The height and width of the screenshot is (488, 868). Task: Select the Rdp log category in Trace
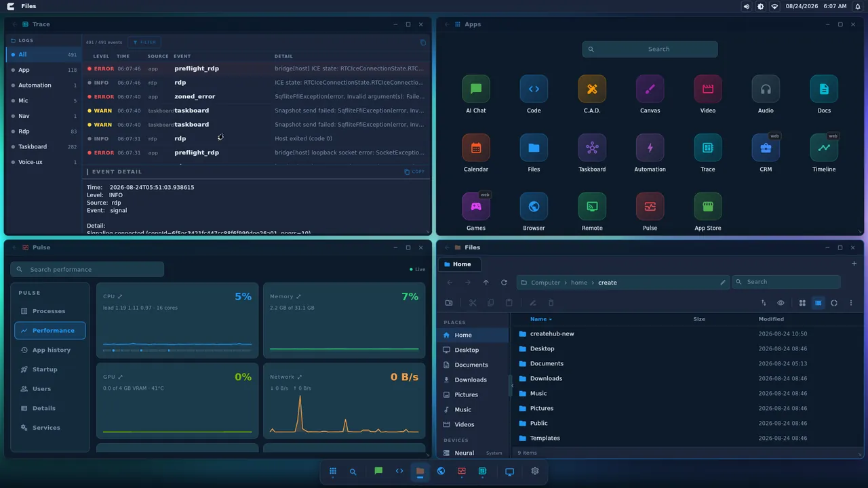click(43, 131)
